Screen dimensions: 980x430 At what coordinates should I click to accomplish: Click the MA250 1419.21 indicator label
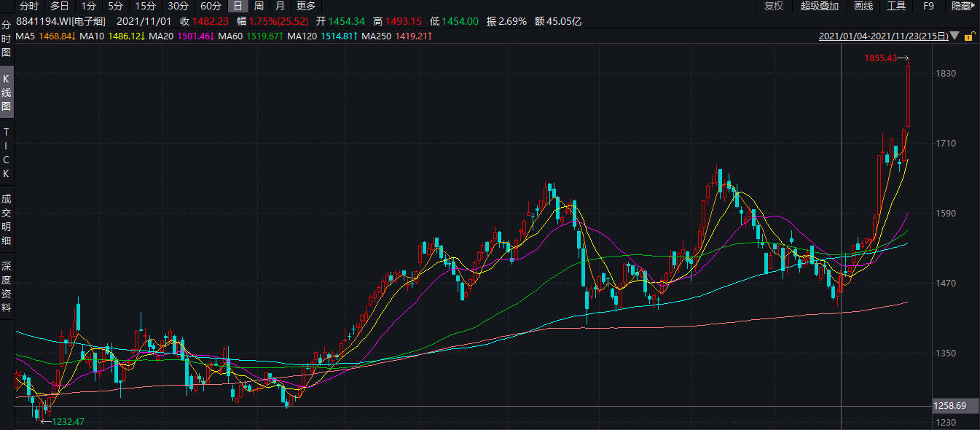pos(397,36)
